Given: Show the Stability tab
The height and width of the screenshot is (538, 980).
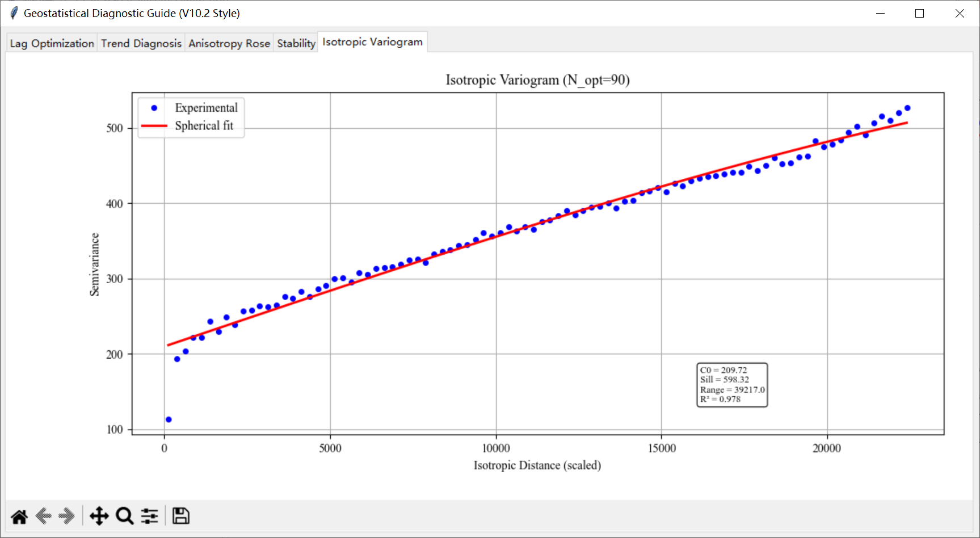Looking at the screenshot, I should coord(296,43).
